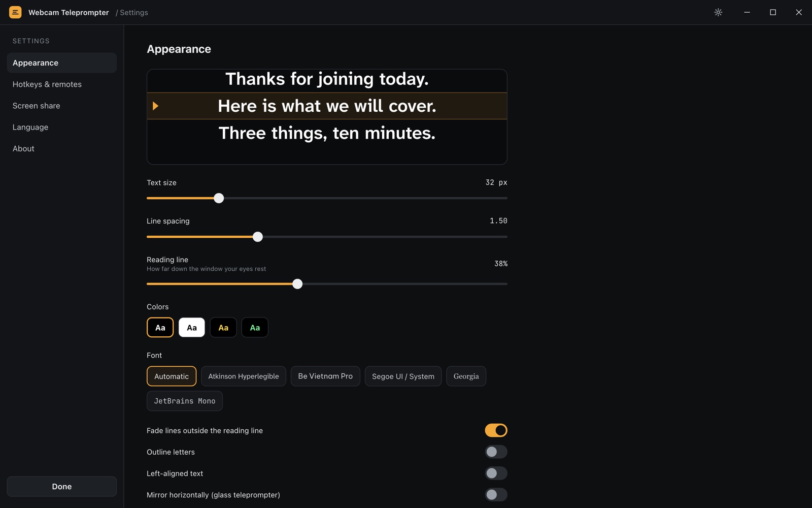Close the settings window
This screenshot has height=508, width=812.
point(799,12)
